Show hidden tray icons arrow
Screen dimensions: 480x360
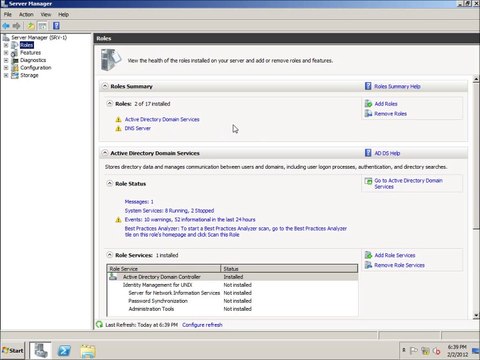click(x=404, y=350)
